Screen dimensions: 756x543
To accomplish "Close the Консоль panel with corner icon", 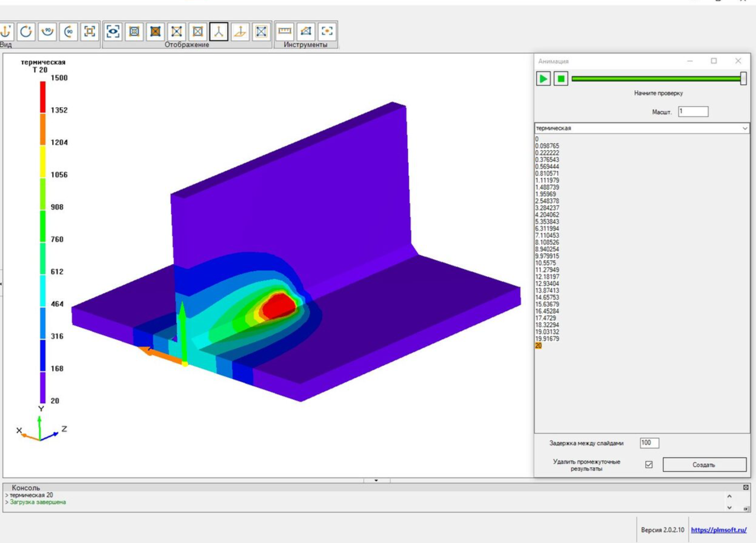I will click(746, 487).
